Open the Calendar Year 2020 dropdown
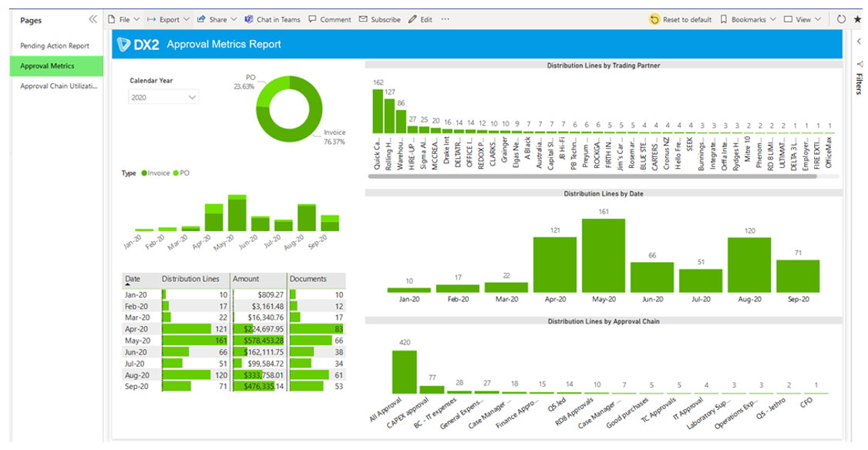Image resolution: width=868 pixels, height=450 pixels. [x=163, y=98]
